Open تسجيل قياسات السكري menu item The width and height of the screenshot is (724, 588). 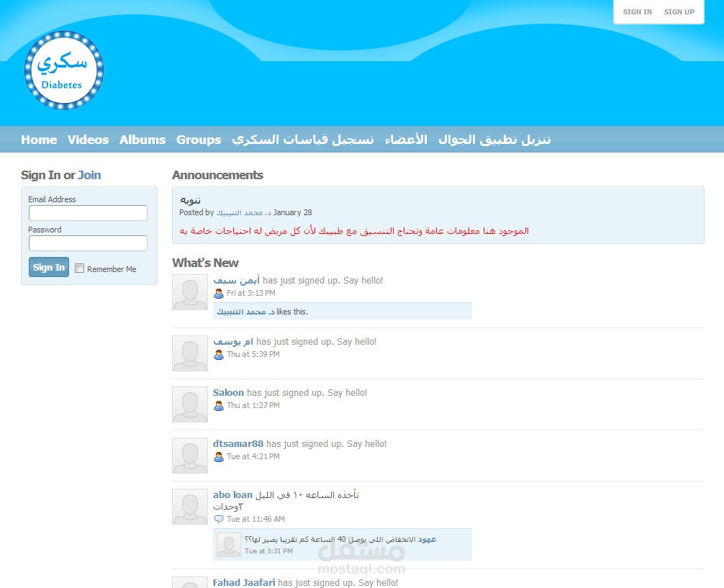pyautogui.click(x=303, y=140)
